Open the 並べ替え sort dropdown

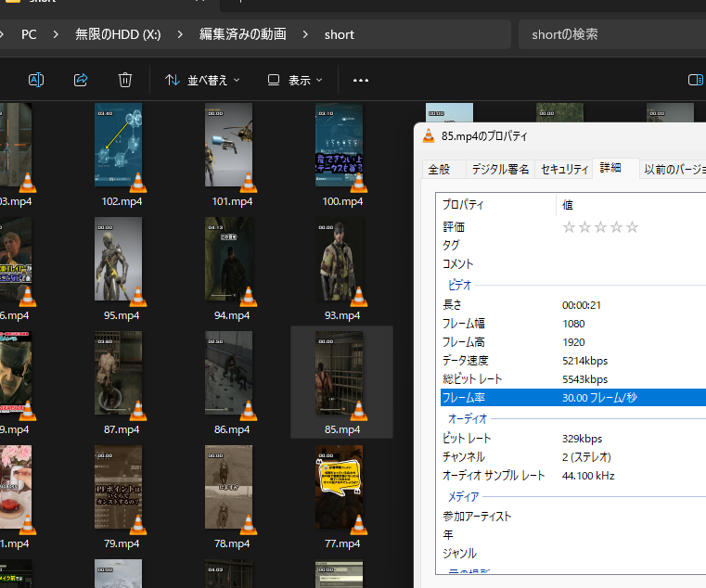[x=202, y=80]
